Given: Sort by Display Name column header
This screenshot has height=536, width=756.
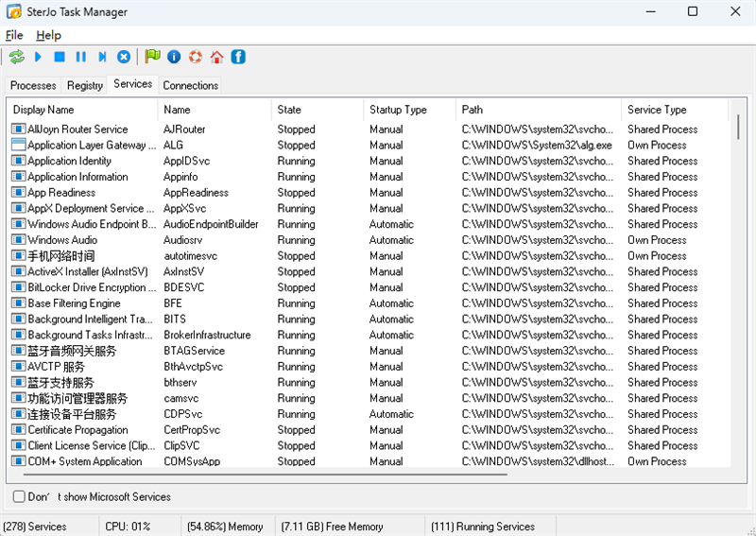Looking at the screenshot, I should click(82, 110).
